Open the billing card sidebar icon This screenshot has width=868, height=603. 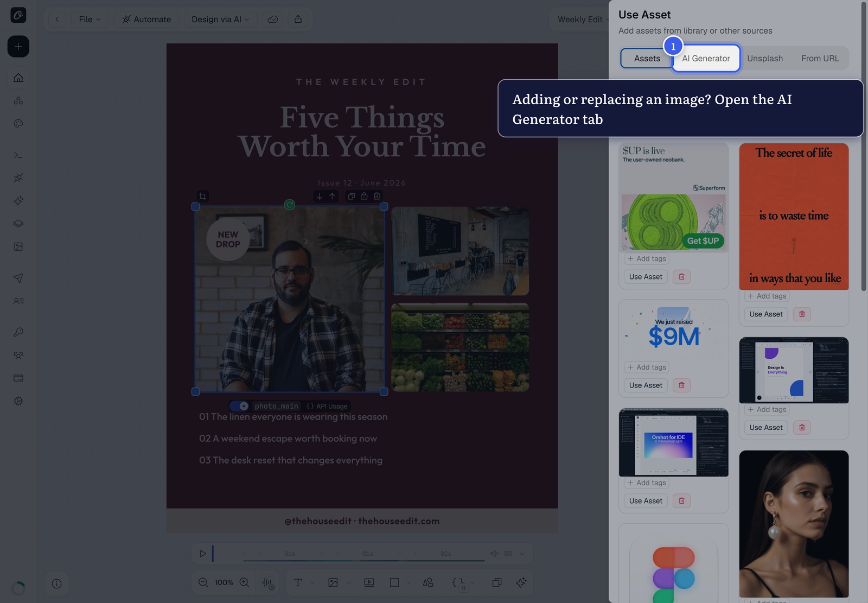coord(18,378)
